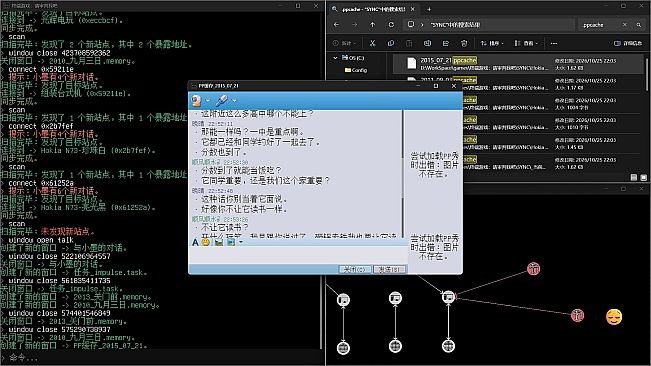Switch Explorer to large thumbnails view icon
This screenshot has width=651, height=366.
[x=643, y=177]
